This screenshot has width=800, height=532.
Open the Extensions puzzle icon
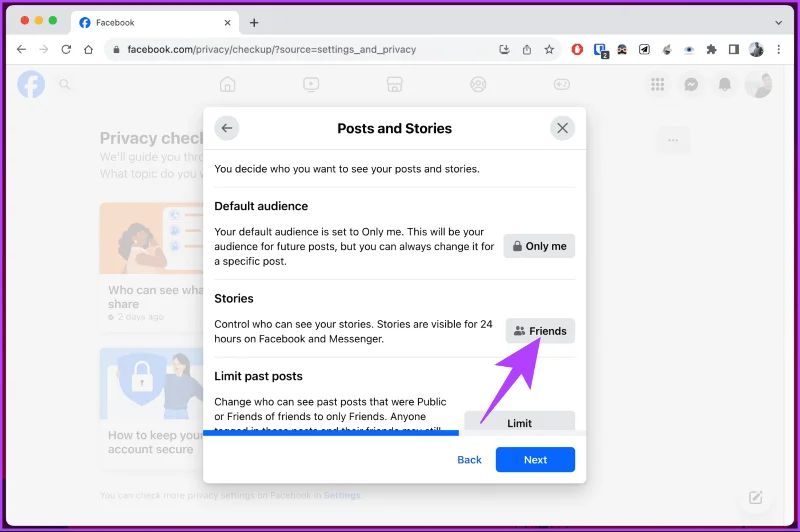click(711, 49)
